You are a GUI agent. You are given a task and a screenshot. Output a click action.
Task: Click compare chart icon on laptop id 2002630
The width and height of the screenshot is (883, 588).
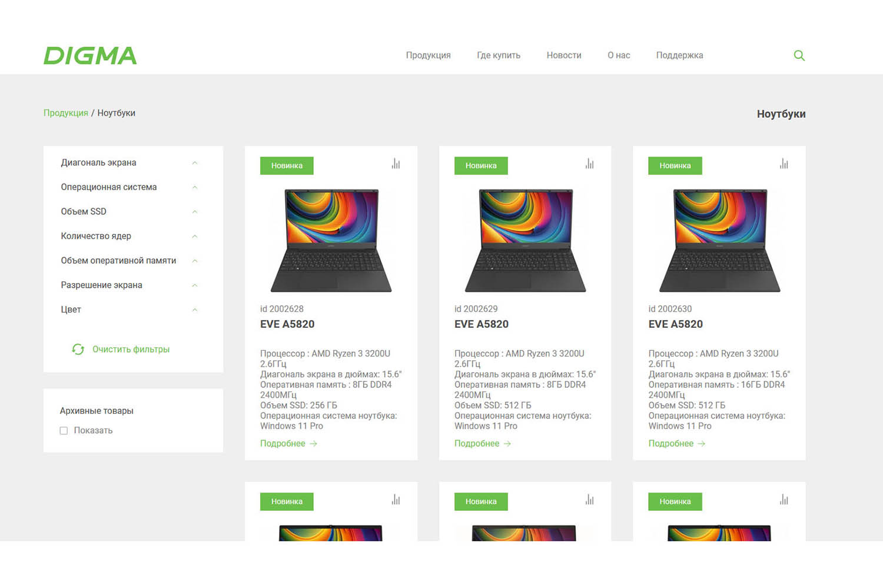[784, 164]
